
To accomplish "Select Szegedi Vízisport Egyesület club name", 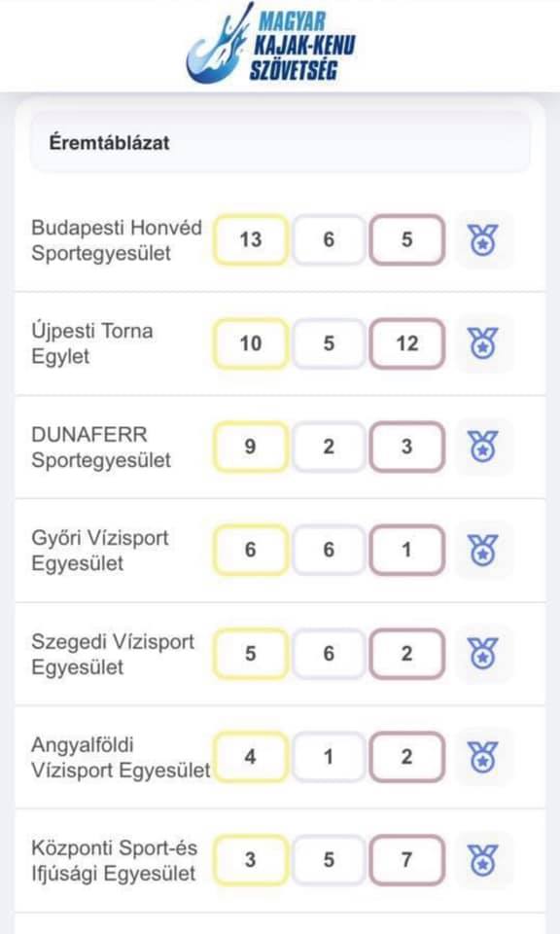I will pyautogui.click(x=113, y=654).
